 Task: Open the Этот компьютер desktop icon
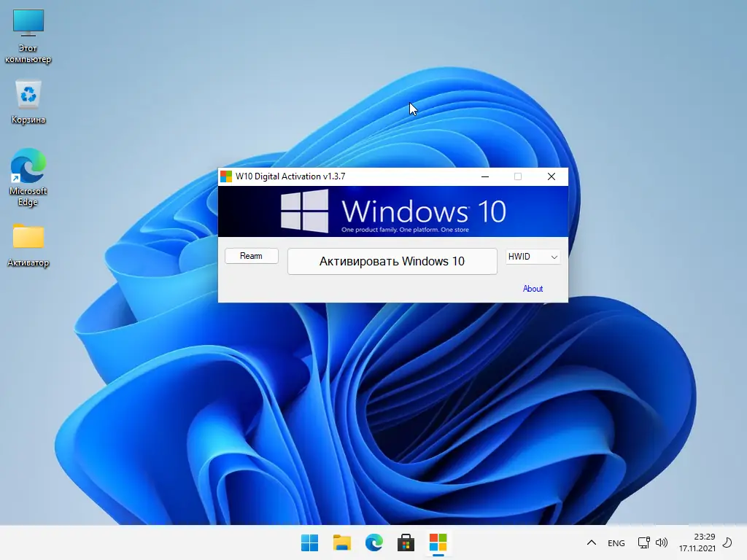(x=28, y=36)
